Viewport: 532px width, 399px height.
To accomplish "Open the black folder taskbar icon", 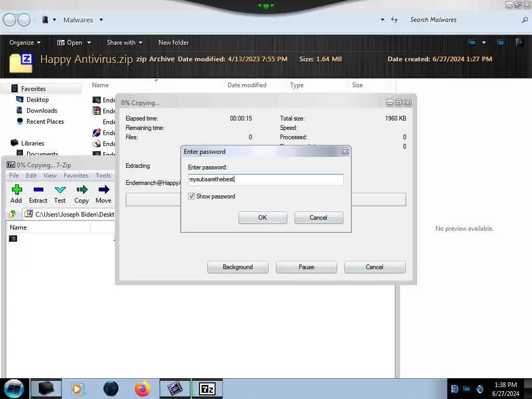I will (x=46, y=389).
